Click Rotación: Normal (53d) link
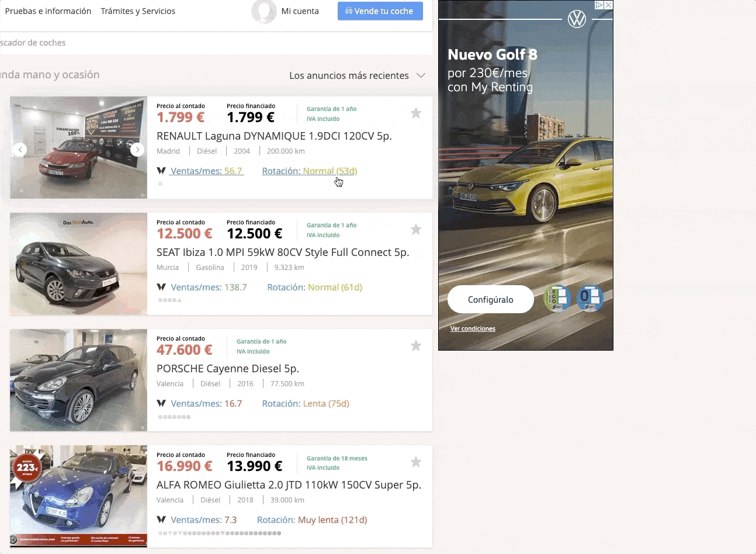This screenshot has width=756, height=554. pyautogui.click(x=310, y=171)
